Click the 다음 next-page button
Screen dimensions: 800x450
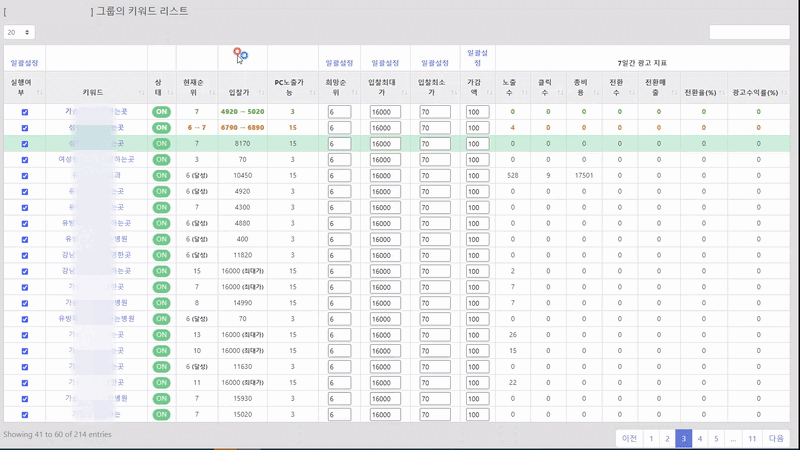(x=777, y=438)
